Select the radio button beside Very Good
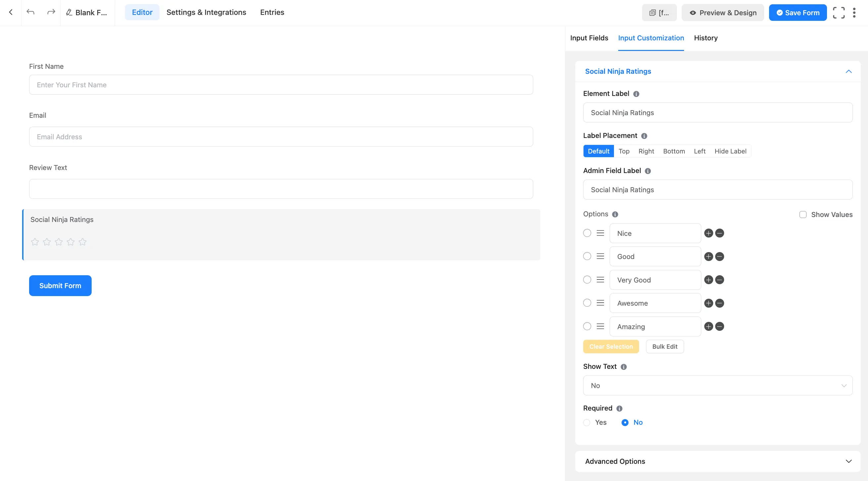 click(587, 280)
